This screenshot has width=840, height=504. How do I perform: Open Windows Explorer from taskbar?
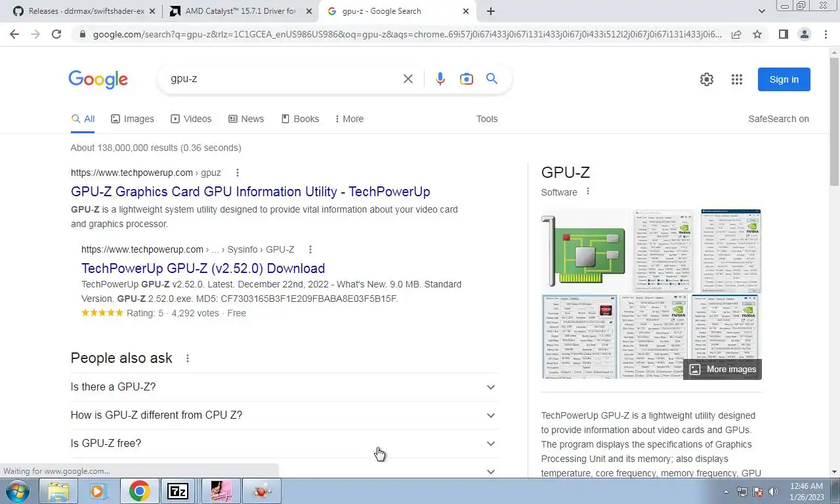tap(58, 491)
